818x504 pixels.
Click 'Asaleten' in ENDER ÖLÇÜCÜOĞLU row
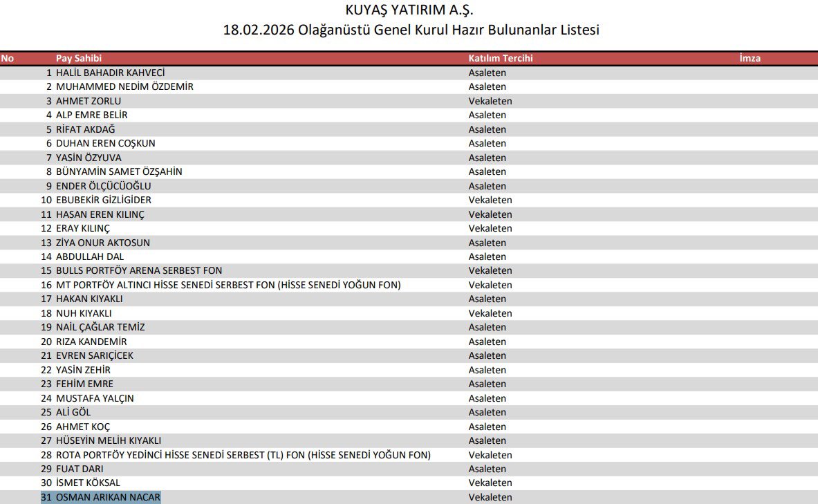click(487, 186)
